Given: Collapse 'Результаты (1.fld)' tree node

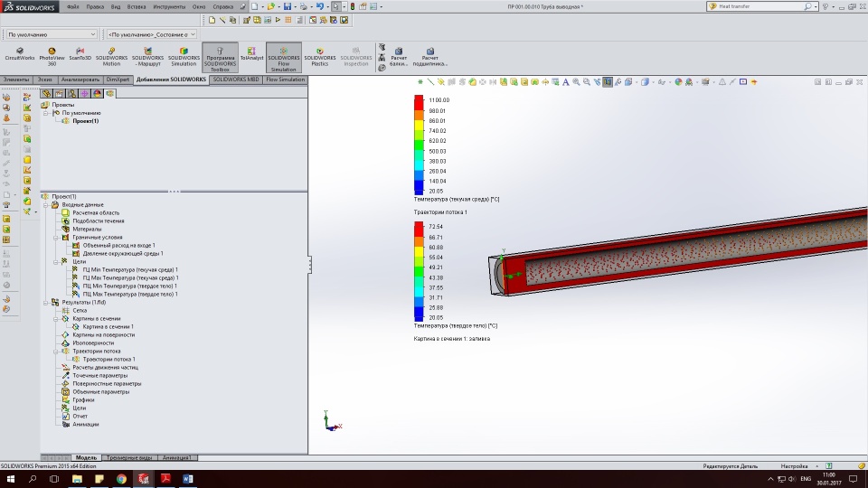Looking at the screenshot, I should [x=46, y=303].
